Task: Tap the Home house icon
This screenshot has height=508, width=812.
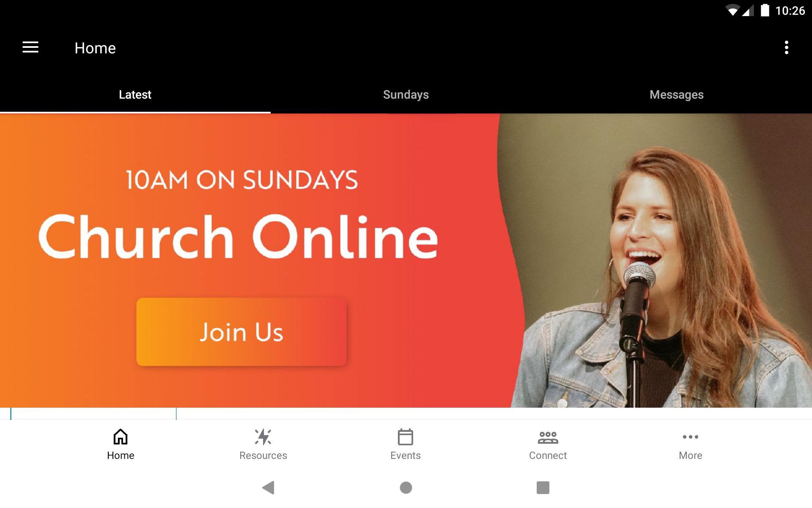Action: (x=121, y=436)
